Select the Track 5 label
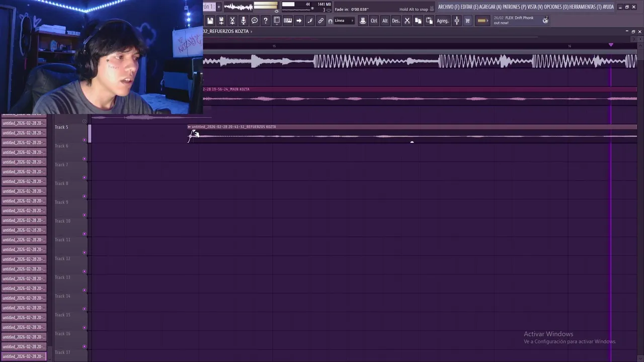644x362 pixels. [61, 127]
